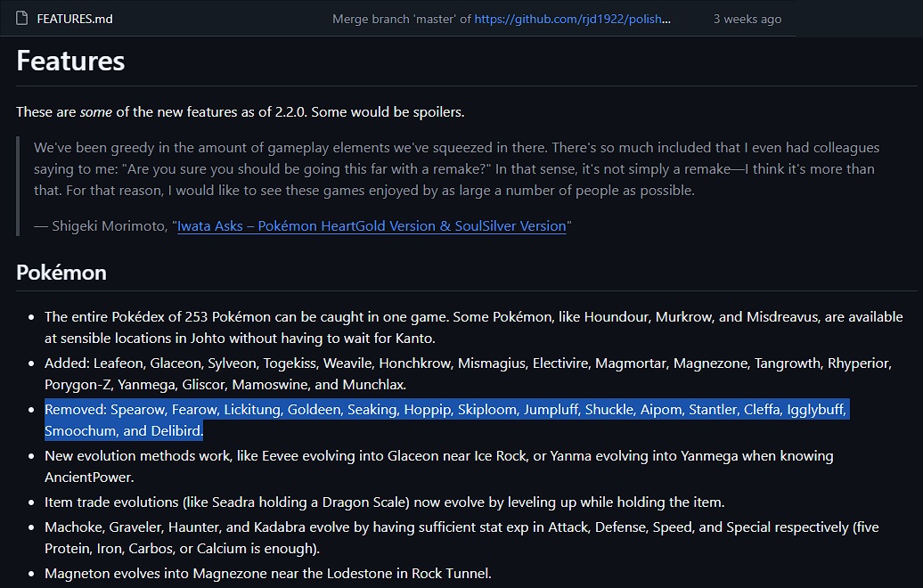Click the "Magneton evolves into Magnezone" bullet

(268, 573)
